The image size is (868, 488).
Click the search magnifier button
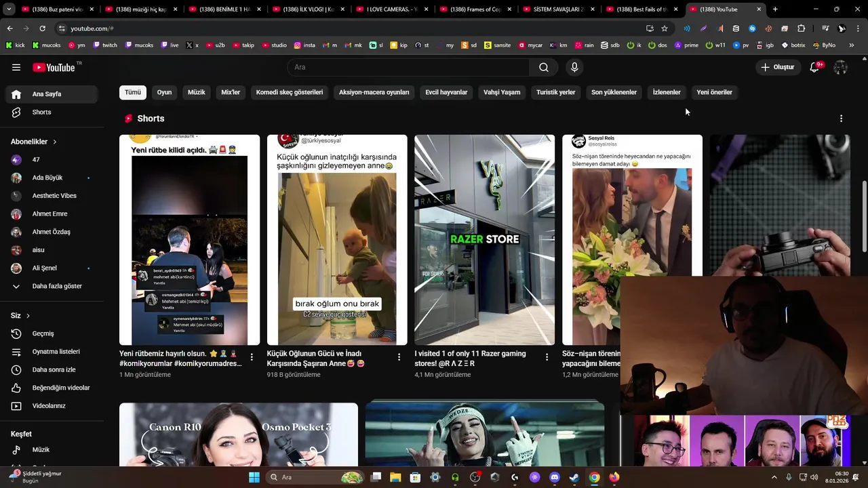tap(544, 67)
